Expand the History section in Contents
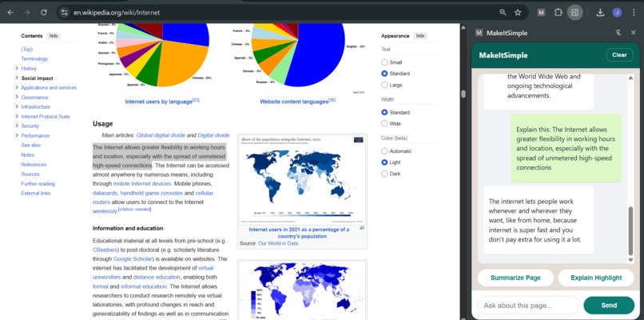 (17, 68)
